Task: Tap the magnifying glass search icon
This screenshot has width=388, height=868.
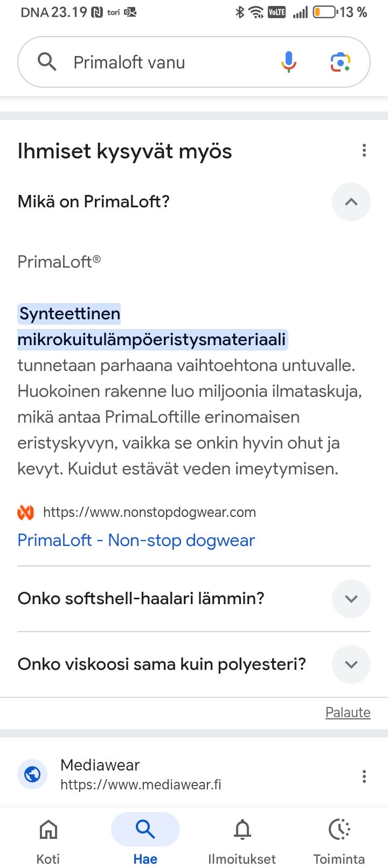Action: coord(47,62)
